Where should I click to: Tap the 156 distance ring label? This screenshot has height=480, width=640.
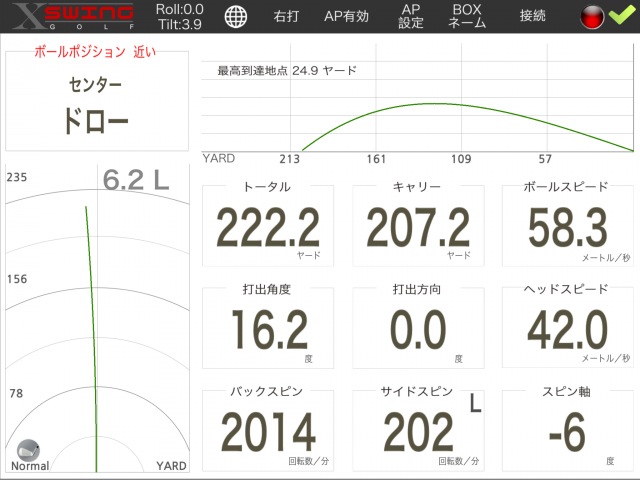[17, 279]
